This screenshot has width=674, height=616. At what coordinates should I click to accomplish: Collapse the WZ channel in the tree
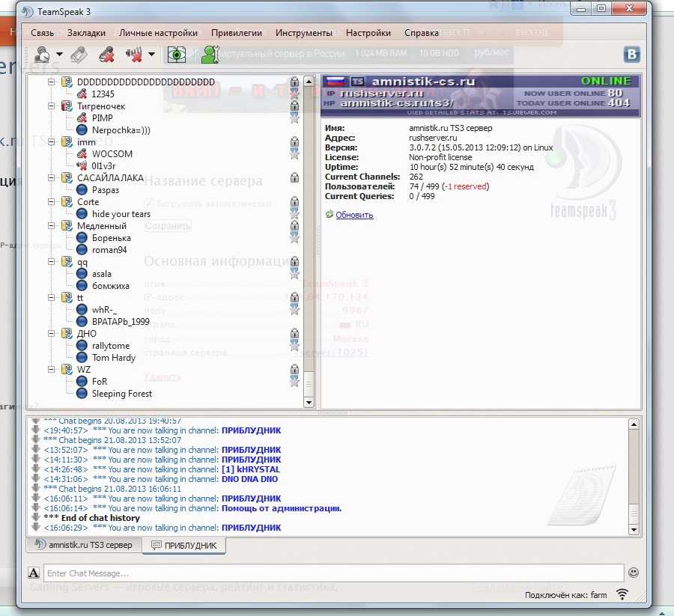(52, 370)
